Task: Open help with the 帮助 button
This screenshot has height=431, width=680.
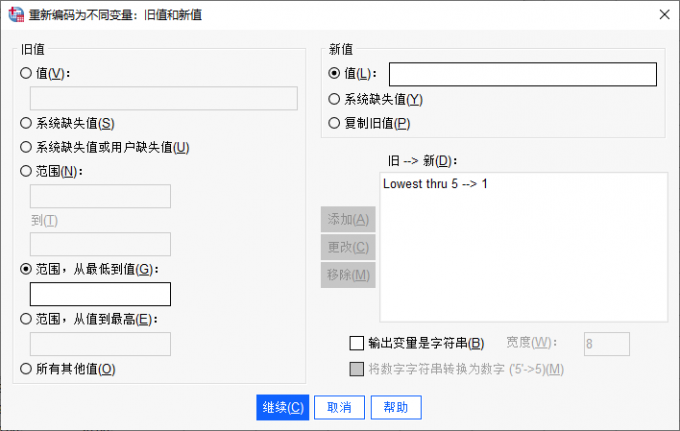Action: coord(396,407)
